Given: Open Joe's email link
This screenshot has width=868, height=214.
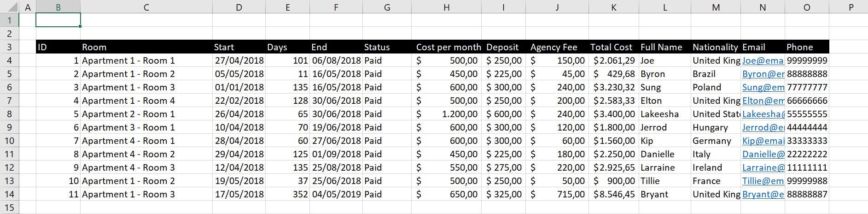Looking at the screenshot, I should click(763, 60).
